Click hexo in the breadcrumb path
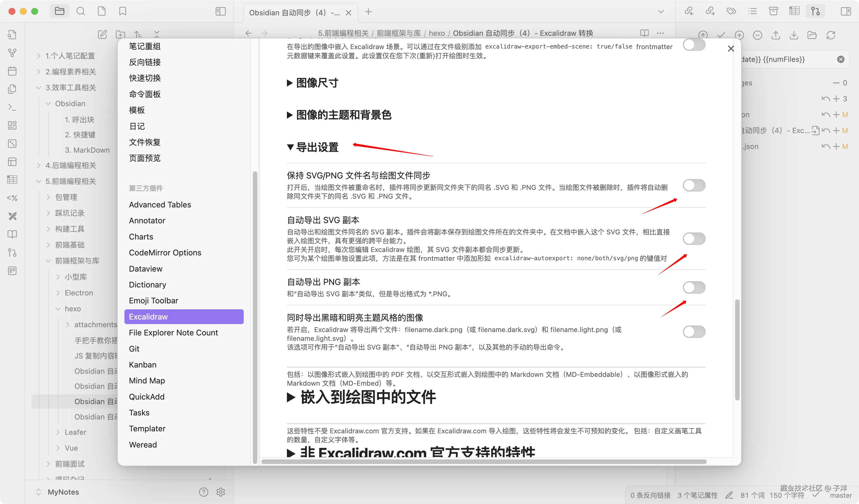The width and height of the screenshot is (859, 504). coord(437,33)
